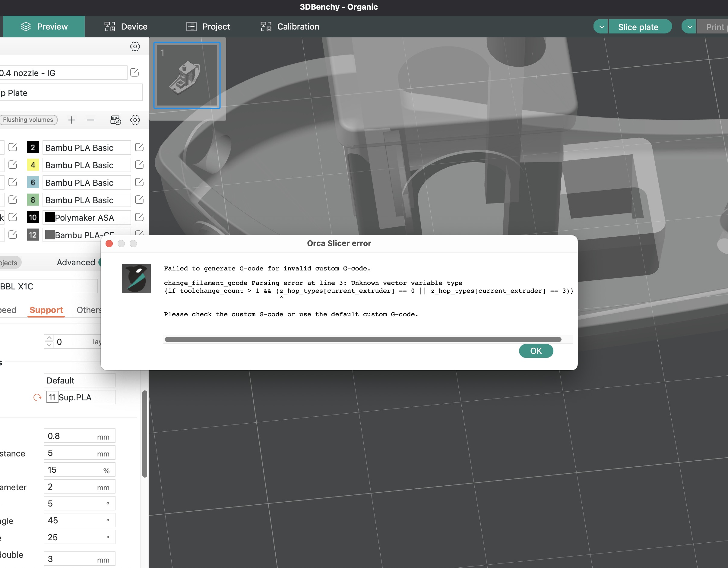This screenshot has height=568, width=728.
Task: Select filament slot 4 color swatch
Action: [33, 165]
